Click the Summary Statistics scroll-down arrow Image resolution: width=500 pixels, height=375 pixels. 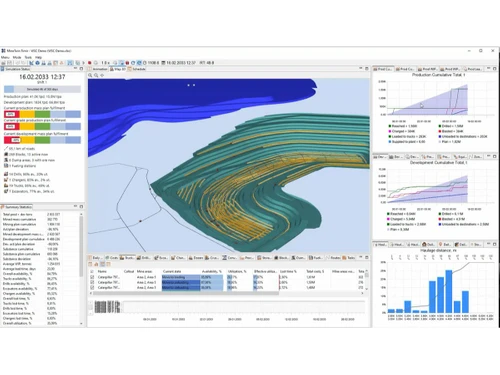point(81,323)
